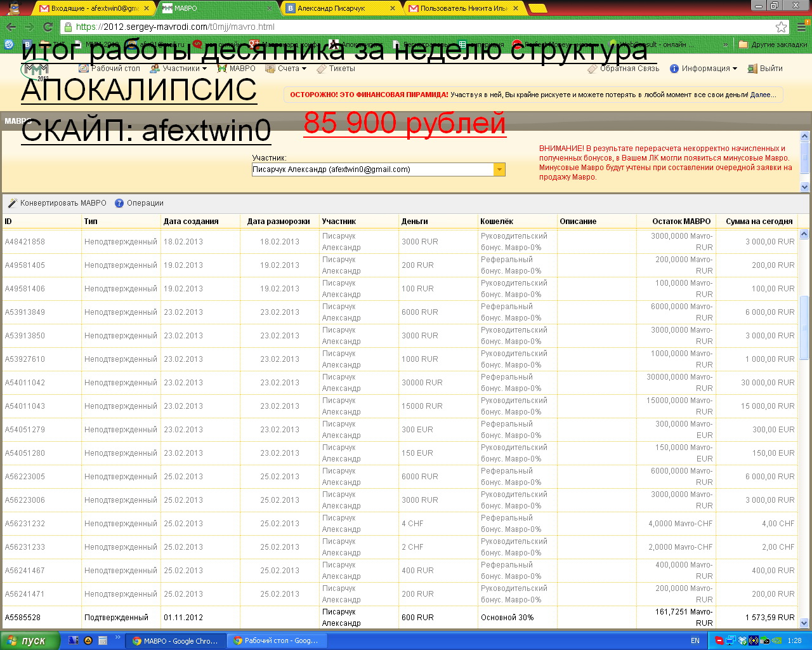
Task: Click table scrollbar down arrow
Action: click(804, 623)
